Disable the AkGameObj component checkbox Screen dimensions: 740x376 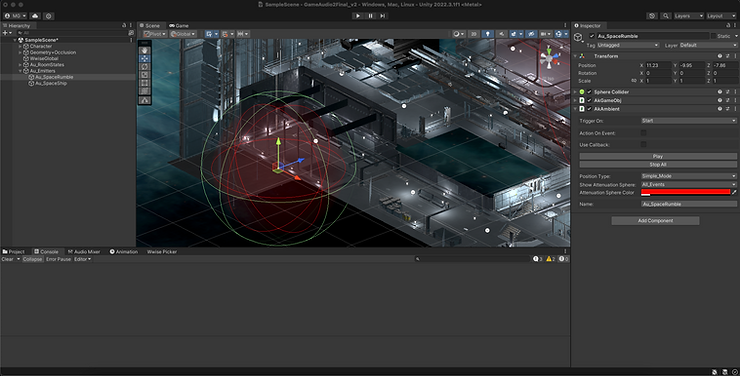[589, 100]
